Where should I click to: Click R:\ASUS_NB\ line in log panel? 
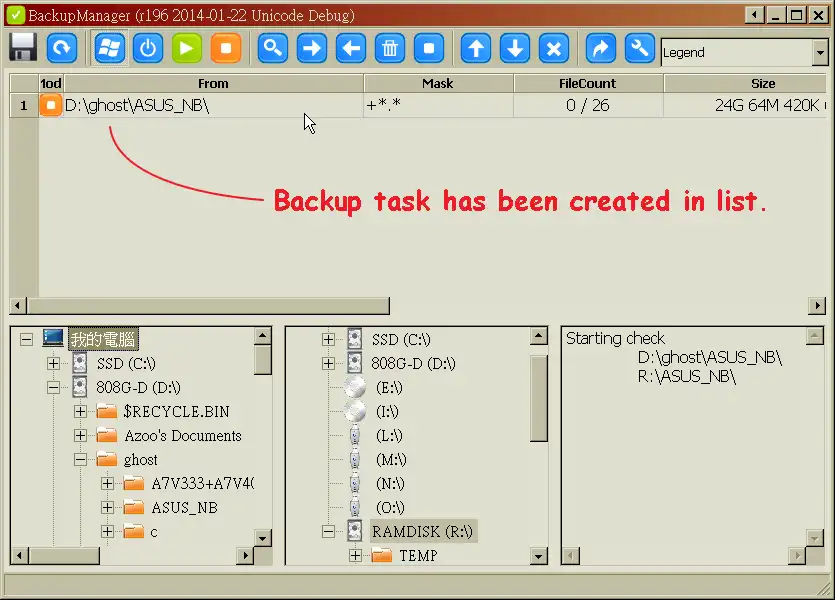click(x=687, y=376)
